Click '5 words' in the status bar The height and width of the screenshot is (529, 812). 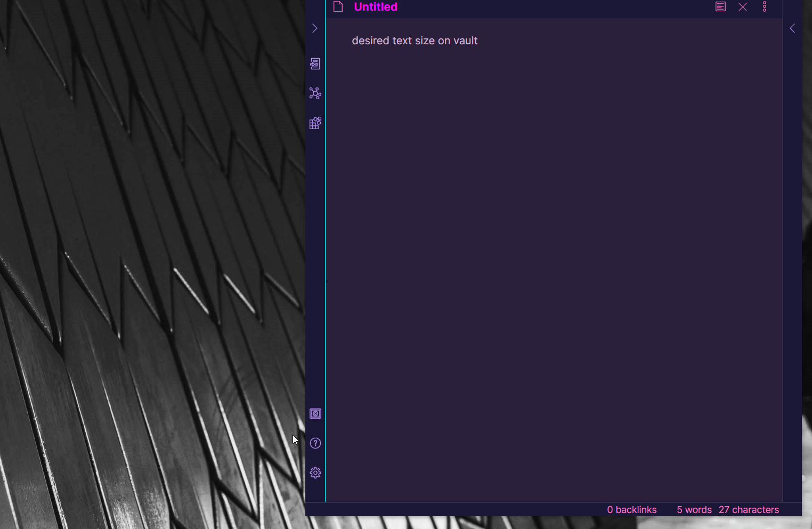click(x=694, y=510)
